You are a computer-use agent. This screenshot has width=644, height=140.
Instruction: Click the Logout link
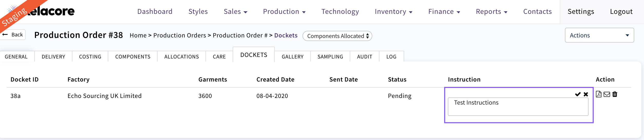coord(621,12)
